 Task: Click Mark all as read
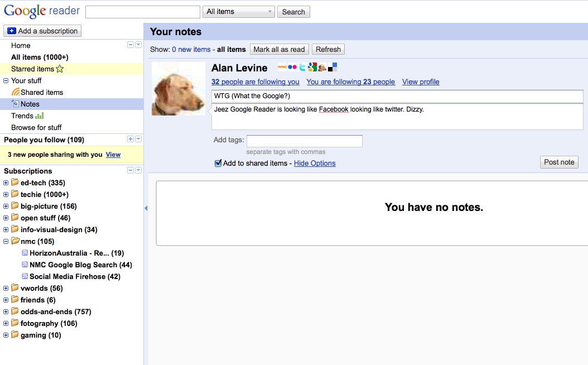point(279,49)
